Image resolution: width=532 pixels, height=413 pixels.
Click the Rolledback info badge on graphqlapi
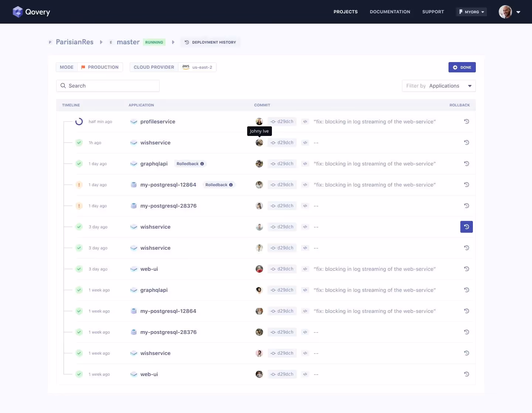click(x=190, y=164)
